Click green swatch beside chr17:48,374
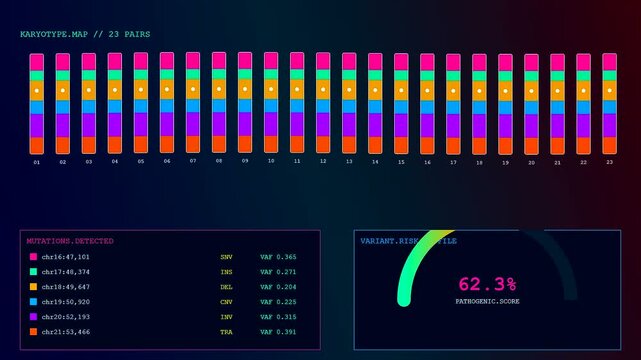Image resolution: width=641 pixels, height=360 pixels. 34,272
